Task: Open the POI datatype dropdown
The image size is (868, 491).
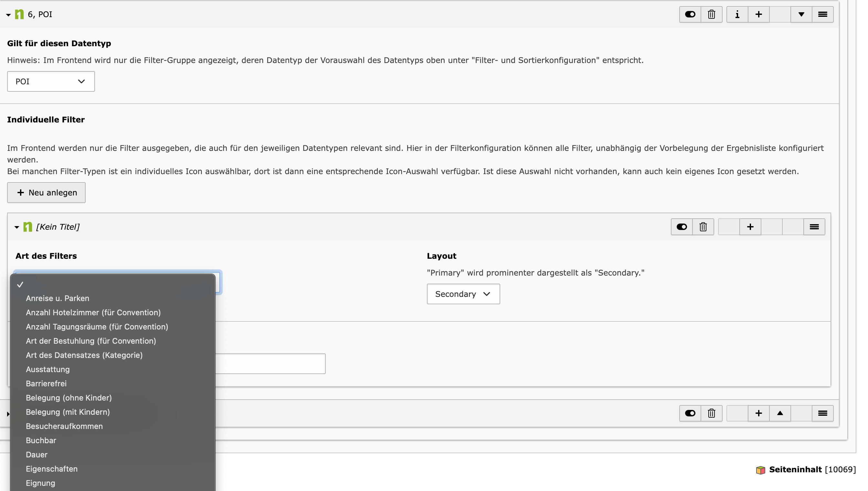Action: (51, 81)
